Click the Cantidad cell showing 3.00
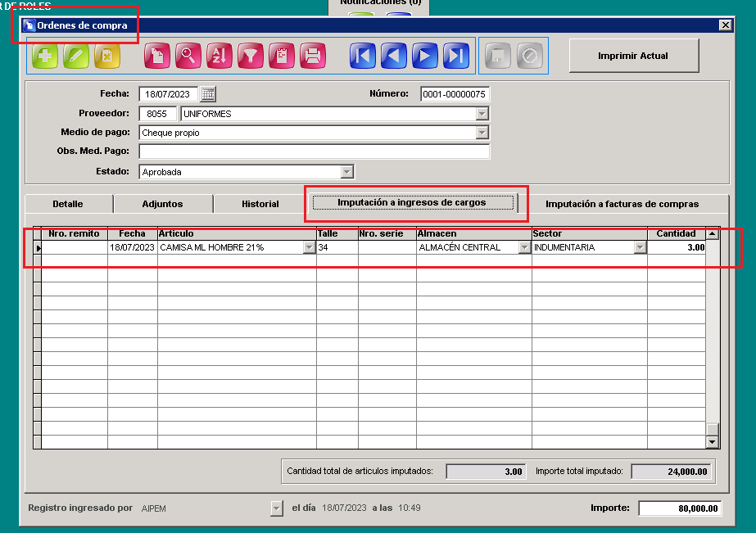756x533 pixels. pos(677,248)
